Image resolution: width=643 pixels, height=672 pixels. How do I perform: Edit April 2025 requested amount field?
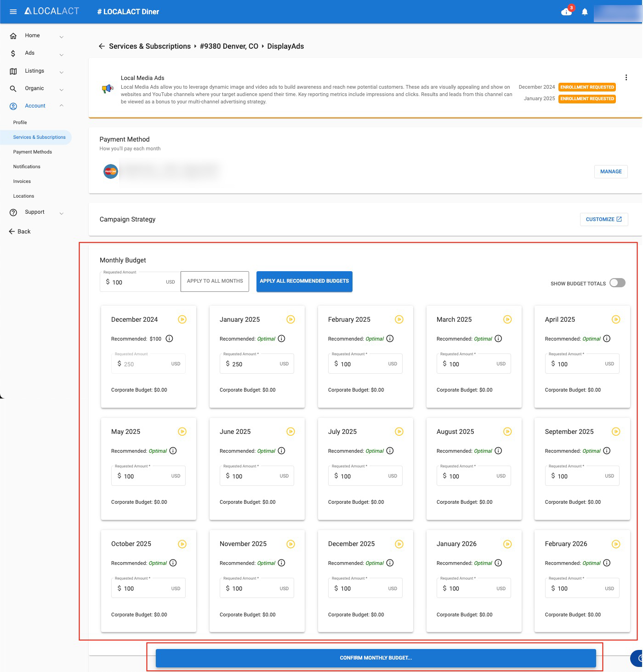pyautogui.click(x=582, y=364)
